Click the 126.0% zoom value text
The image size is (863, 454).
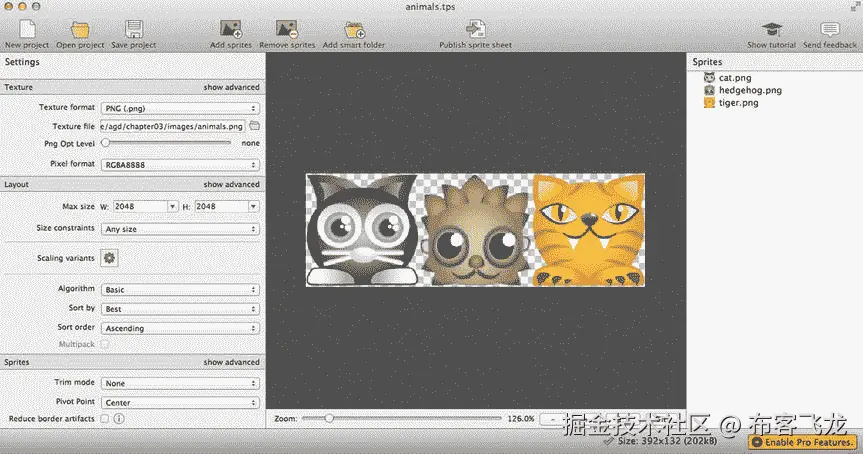(x=521, y=418)
